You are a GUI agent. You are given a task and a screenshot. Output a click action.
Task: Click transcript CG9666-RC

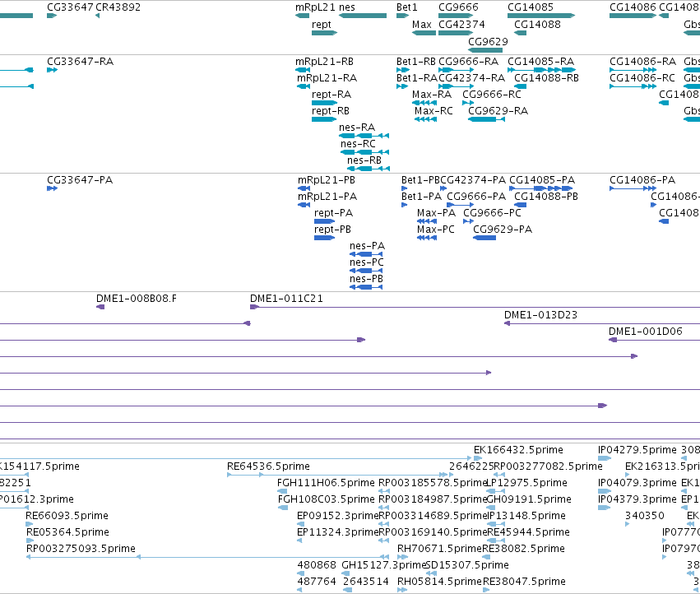[x=492, y=95]
